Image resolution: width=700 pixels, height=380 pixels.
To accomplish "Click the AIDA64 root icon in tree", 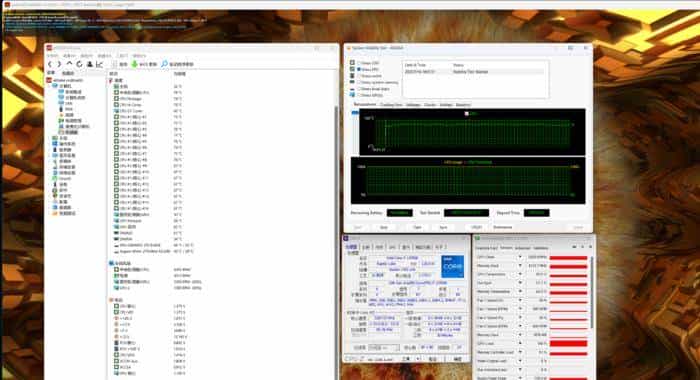I will click(x=49, y=80).
